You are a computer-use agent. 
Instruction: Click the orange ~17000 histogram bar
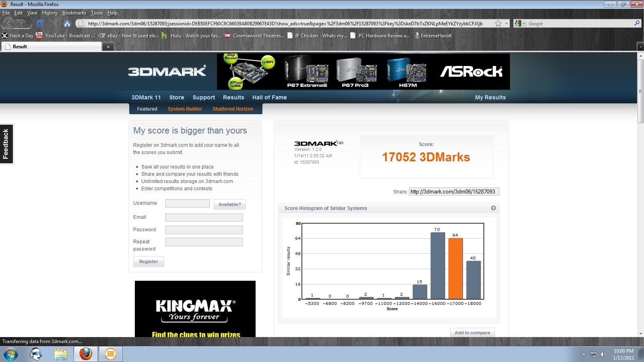click(x=456, y=269)
